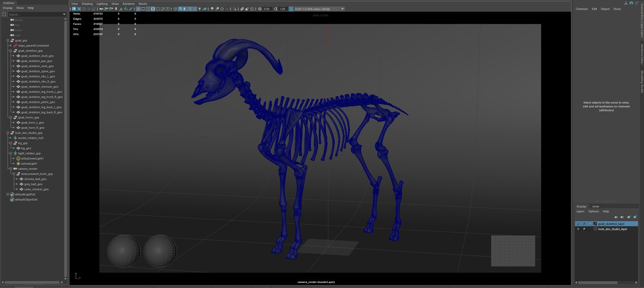644x288 pixels.
Task: Collapse goat_horns_grp in Outliner
Action: point(11,117)
